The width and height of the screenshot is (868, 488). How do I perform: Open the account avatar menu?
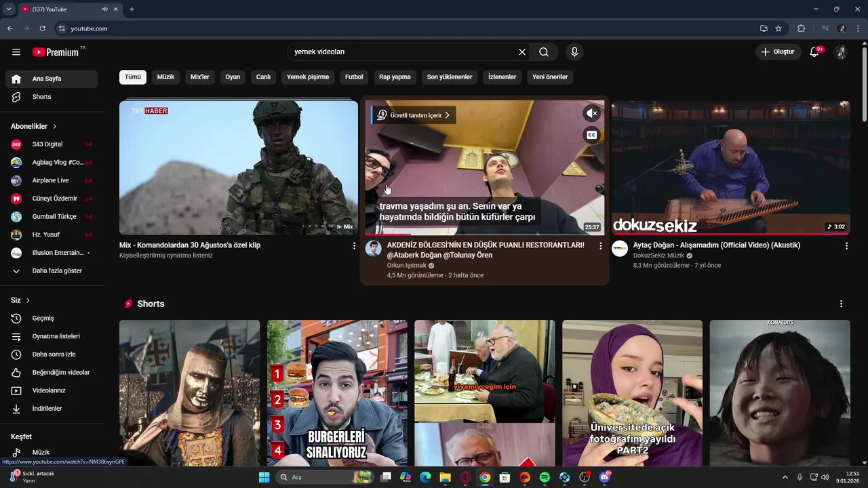pos(841,52)
